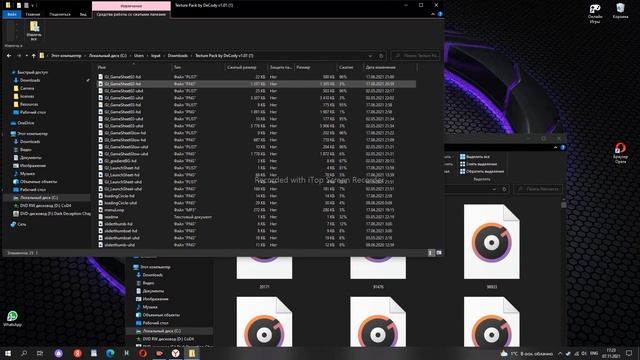This screenshot has width=640, height=360.
Task: Select Браузер Opera desktop shortcut
Action: tap(620, 153)
